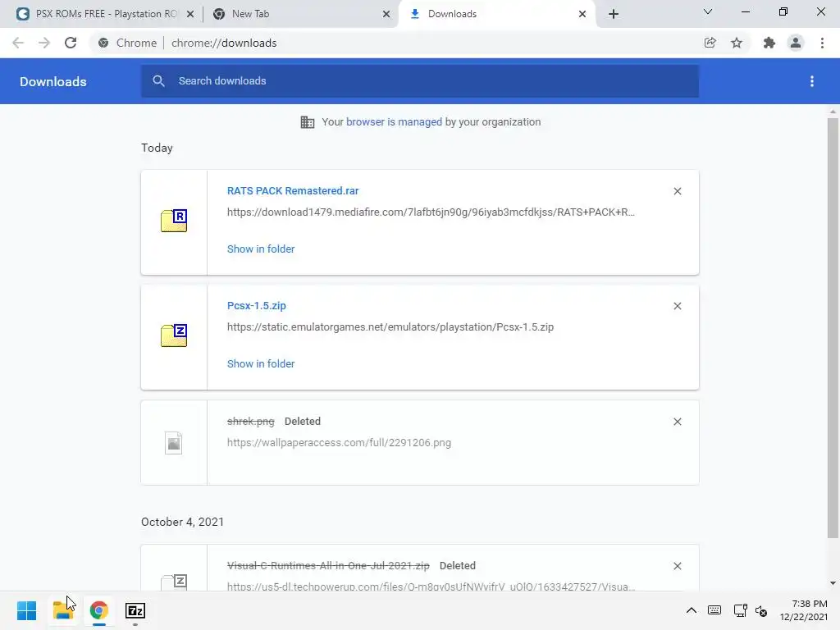840x630 pixels.
Task: Click the managed organization building icon
Action: point(308,122)
